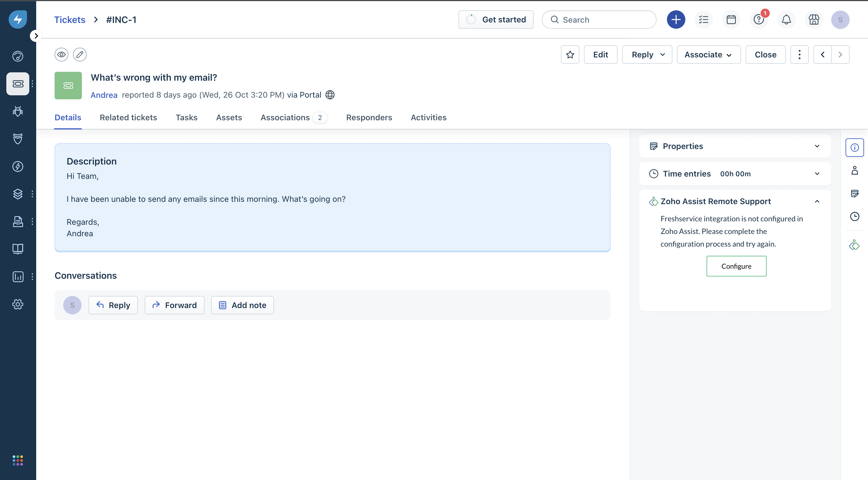868x480 pixels.
Task: Open the knowledge base book icon in sidebar
Action: [x=18, y=249]
